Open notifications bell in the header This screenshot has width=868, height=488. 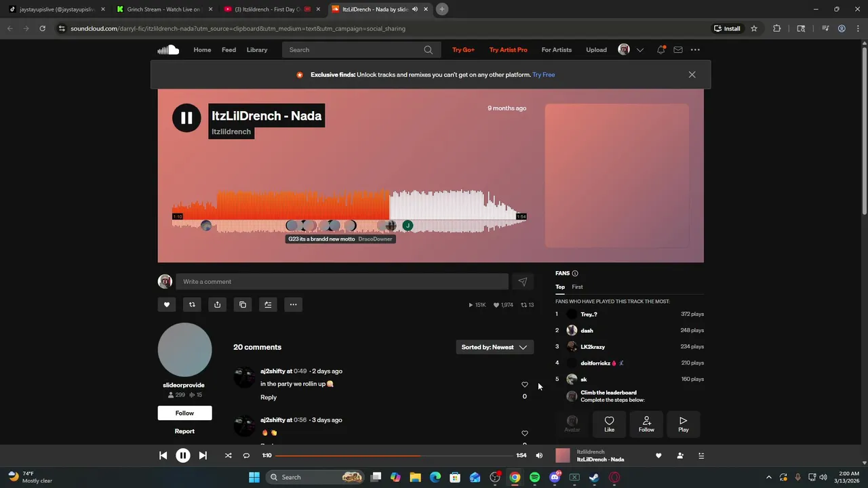point(660,49)
